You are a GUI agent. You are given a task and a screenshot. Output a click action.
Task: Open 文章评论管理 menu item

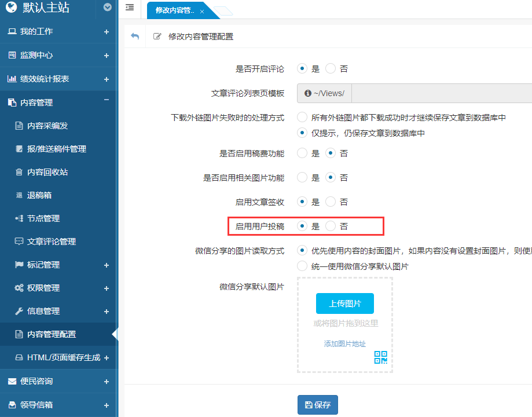click(51, 242)
